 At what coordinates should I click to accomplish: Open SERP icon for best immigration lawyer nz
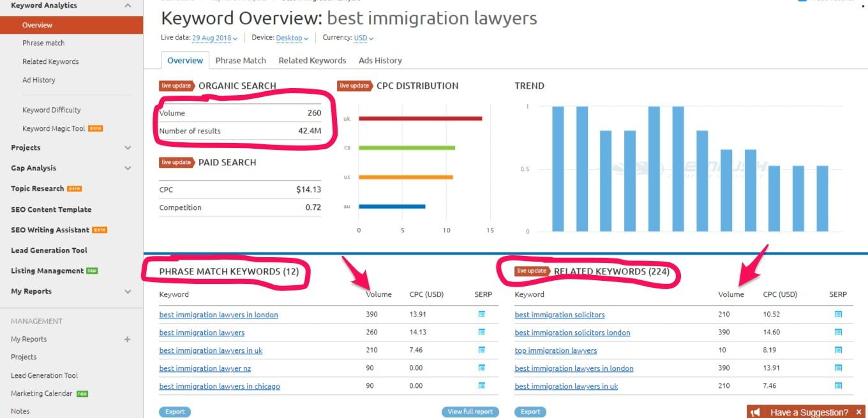pyautogui.click(x=482, y=368)
